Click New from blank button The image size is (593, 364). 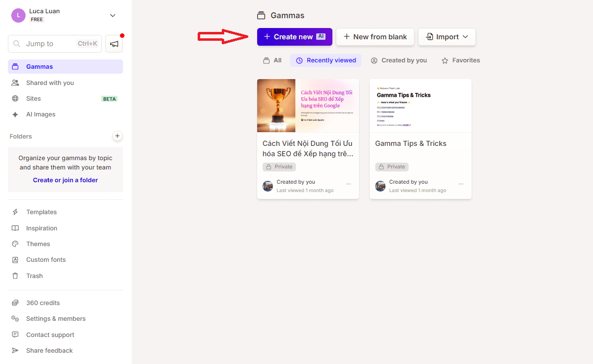[x=375, y=37]
